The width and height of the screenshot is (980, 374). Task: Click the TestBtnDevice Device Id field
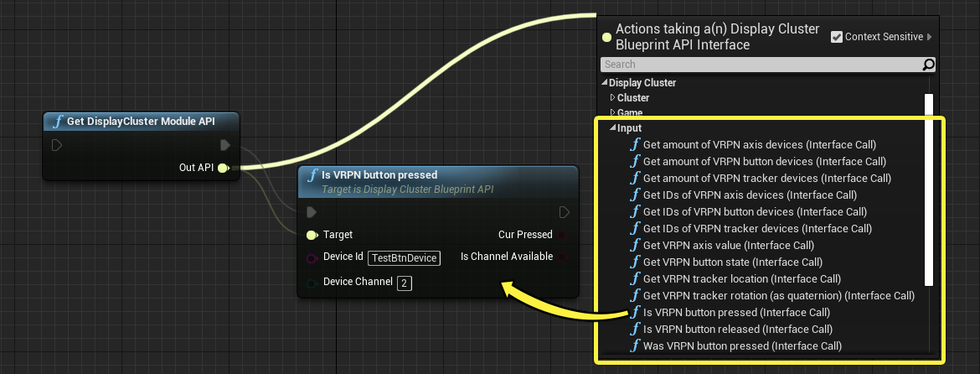[x=405, y=258]
